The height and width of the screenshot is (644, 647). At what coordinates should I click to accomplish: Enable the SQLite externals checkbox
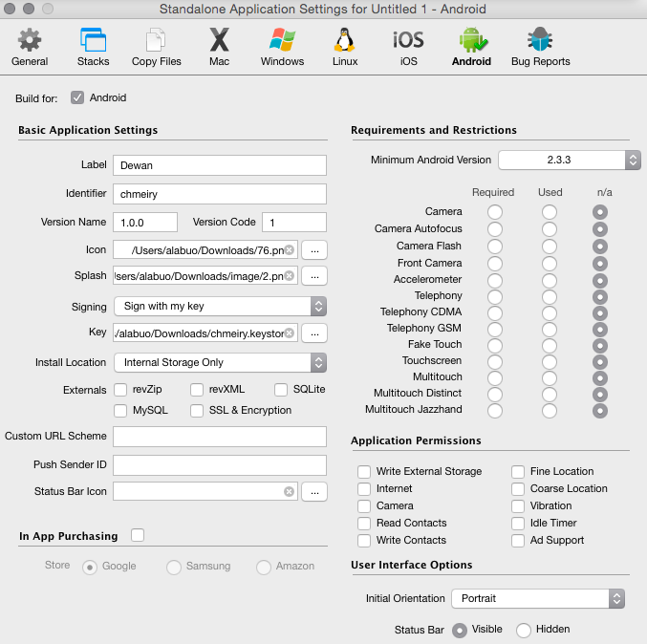coord(281,390)
